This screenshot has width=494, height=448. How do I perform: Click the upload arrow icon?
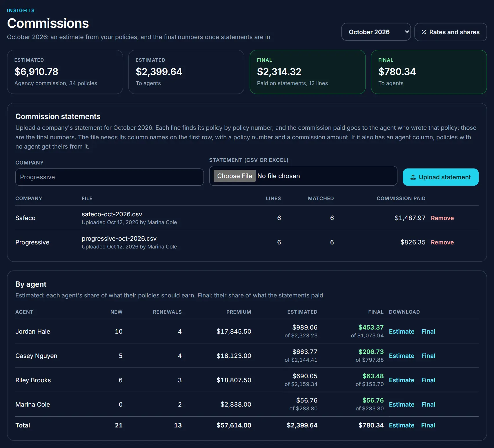coord(413,177)
